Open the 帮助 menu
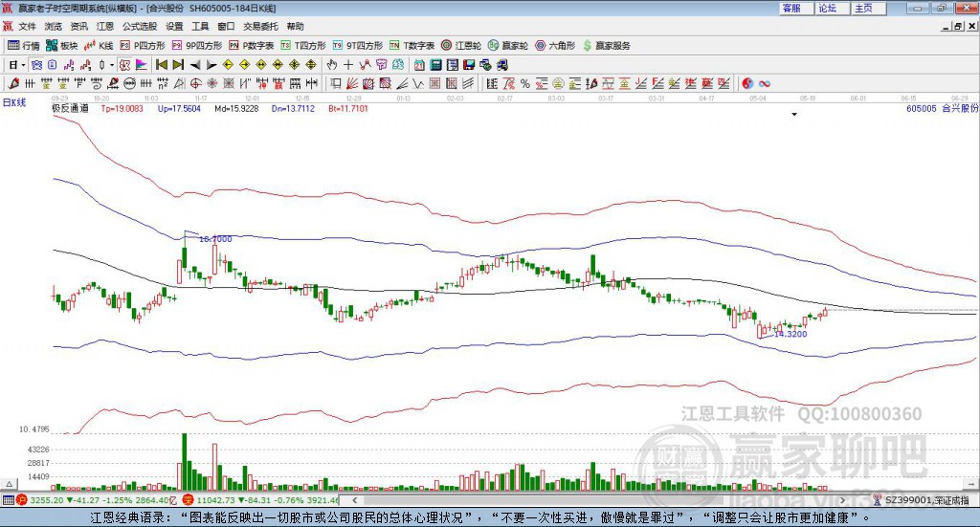The image size is (980, 527). click(x=295, y=26)
